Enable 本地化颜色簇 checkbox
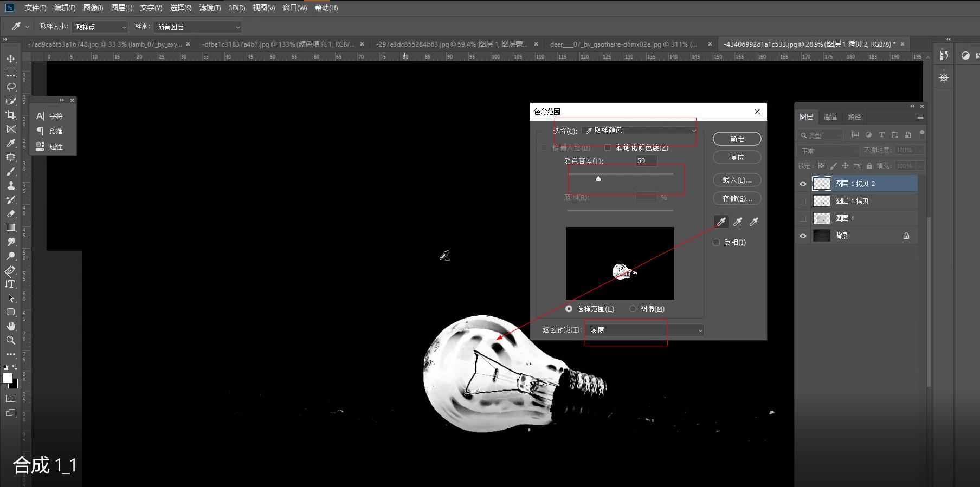This screenshot has width=980, height=487. (608, 147)
